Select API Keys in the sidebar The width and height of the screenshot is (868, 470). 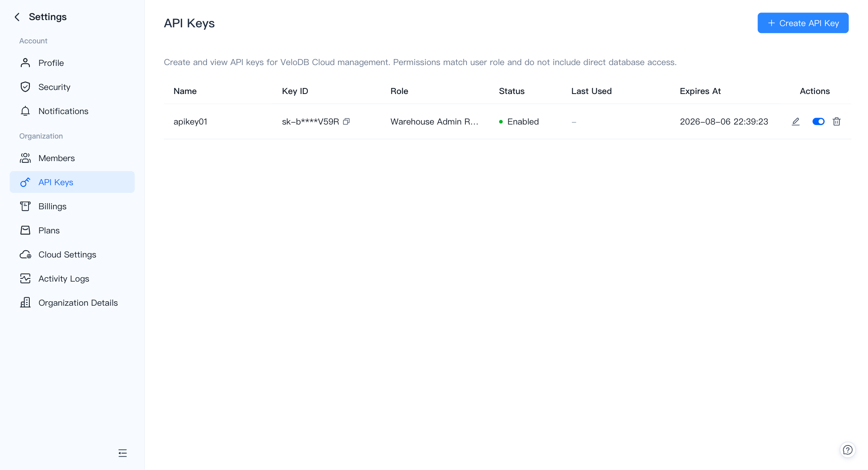[72, 182]
